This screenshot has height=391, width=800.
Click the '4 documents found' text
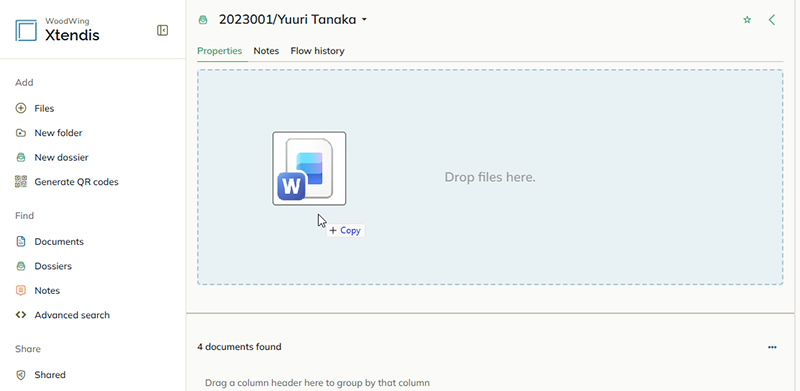point(239,347)
